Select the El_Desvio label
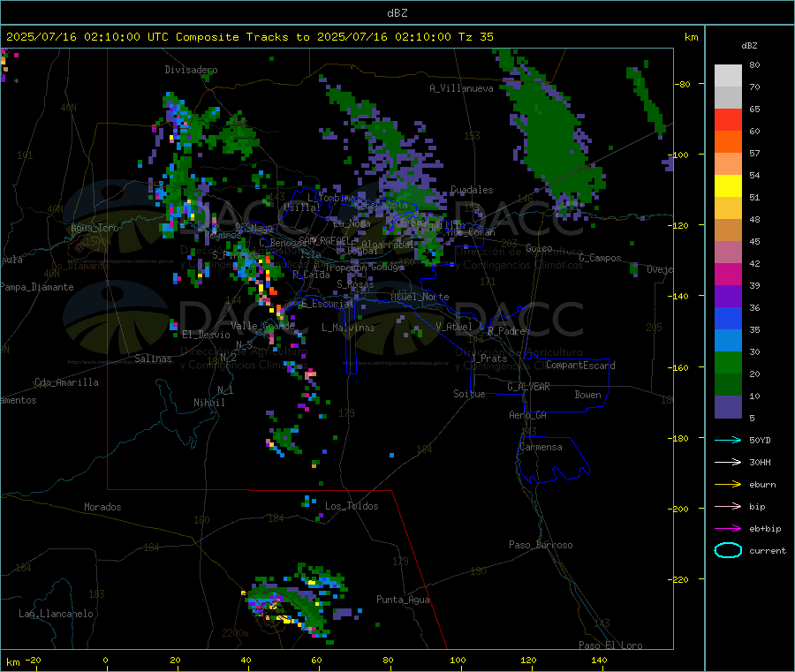The width and height of the screenshot is (795, 672). pyautogui.click(x=206, y=335)
